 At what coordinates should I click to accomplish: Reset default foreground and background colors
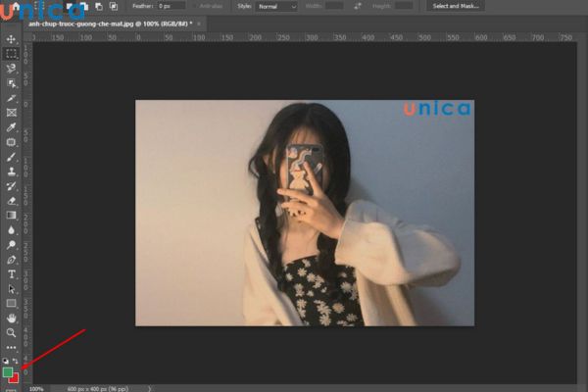(x=5, y=361)
